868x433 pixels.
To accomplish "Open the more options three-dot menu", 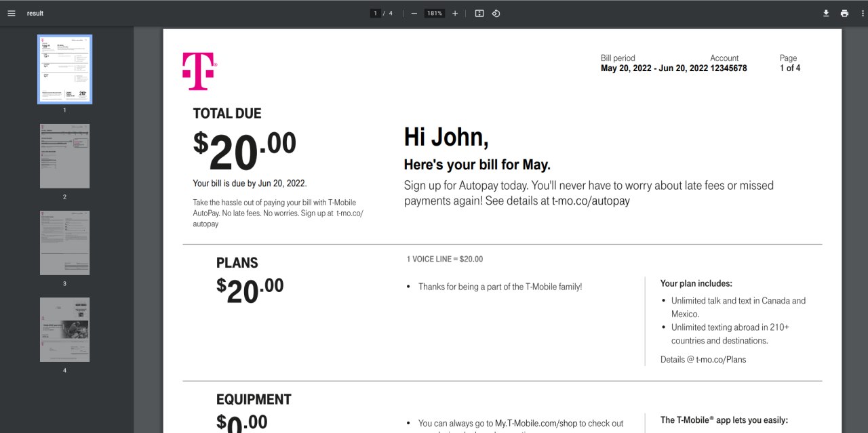I will tap(863, 13).
